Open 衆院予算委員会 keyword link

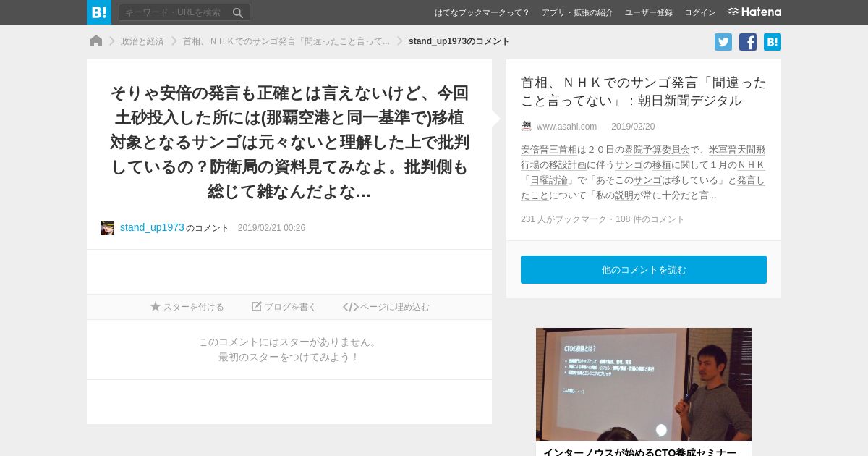tap(657, 150)
